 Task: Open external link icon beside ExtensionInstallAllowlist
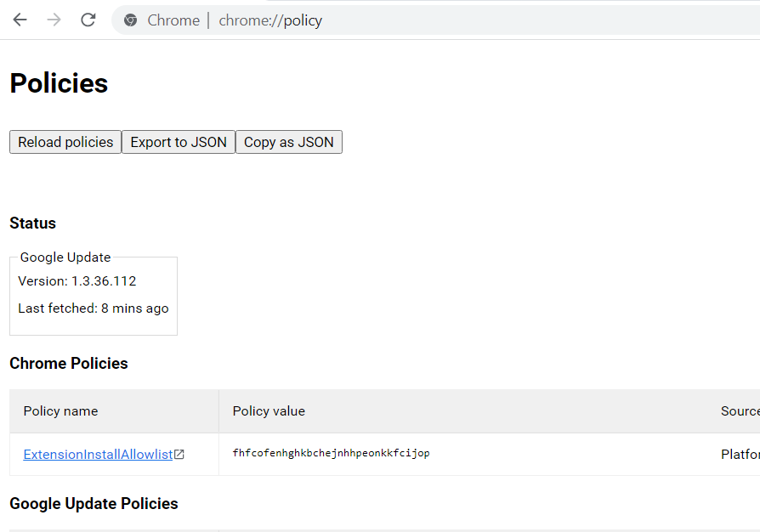(179, 454)
